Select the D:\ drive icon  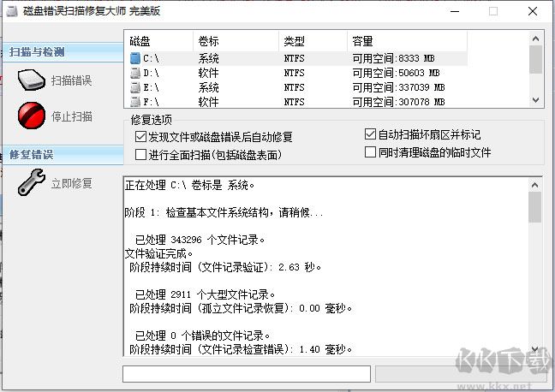[135, 73]
